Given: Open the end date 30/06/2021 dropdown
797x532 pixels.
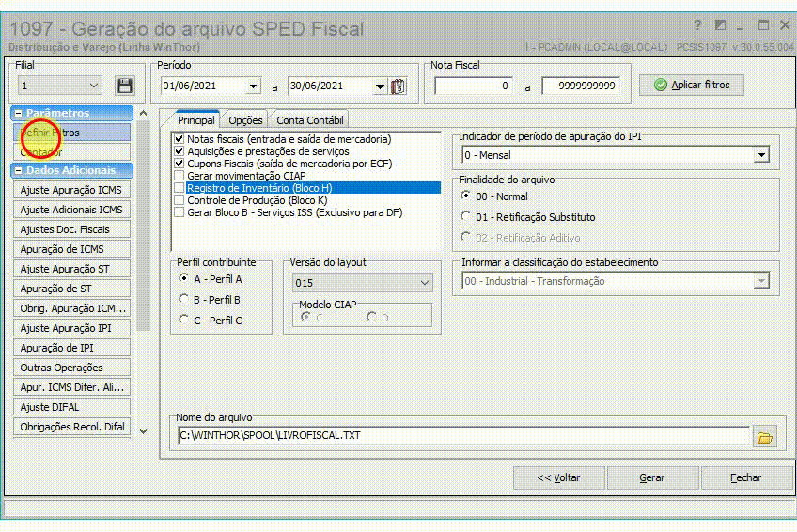Looking at the screenshot, I should click(x=380, y=86).
